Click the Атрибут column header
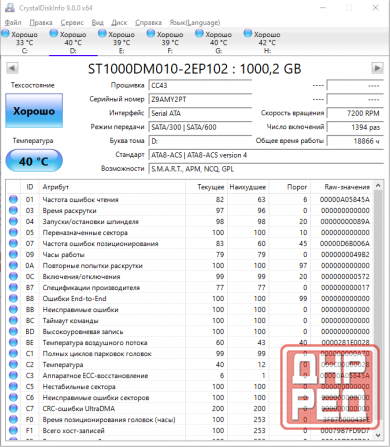This screenshot has height=447, width=390. coord(112,187)
